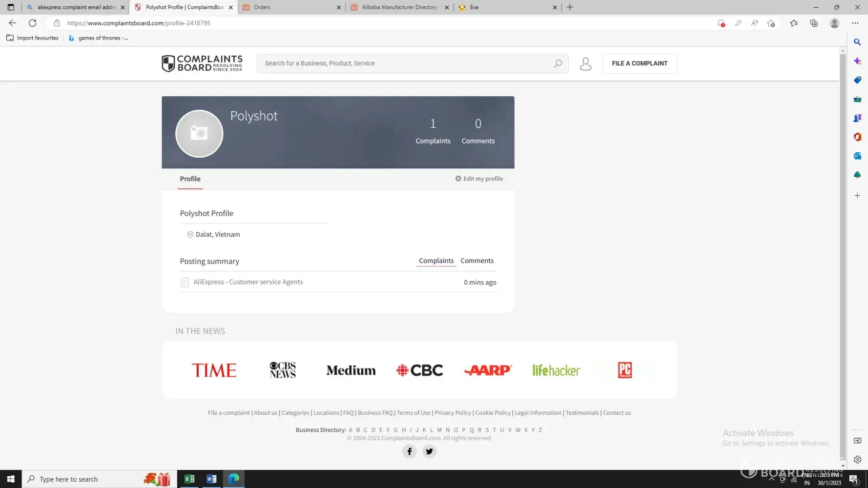Type in Search for a Business field

tap(405, 63)
